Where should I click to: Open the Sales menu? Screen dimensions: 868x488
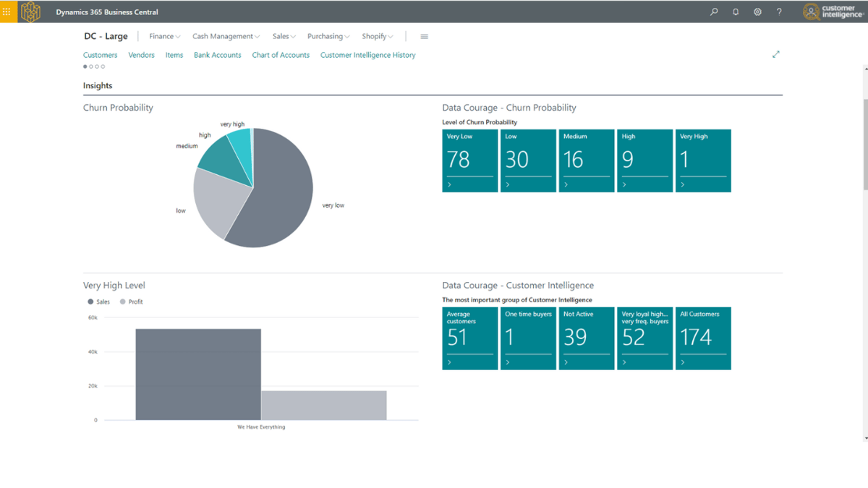284,36
